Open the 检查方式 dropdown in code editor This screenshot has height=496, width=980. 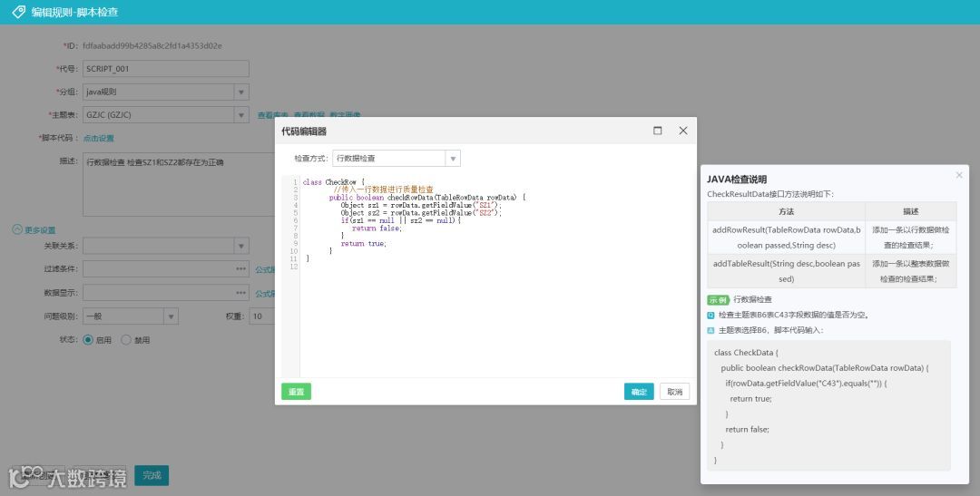point(397,158)
